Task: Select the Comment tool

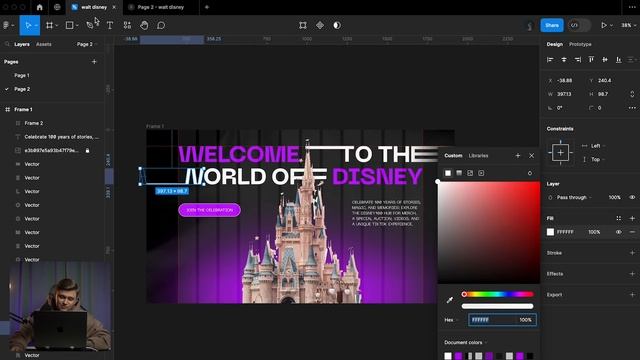Action: coord(161,25)
